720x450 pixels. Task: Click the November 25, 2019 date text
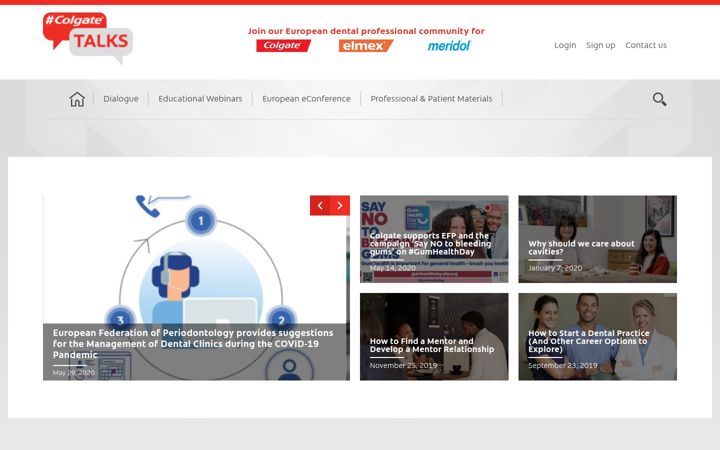(403, 366)
